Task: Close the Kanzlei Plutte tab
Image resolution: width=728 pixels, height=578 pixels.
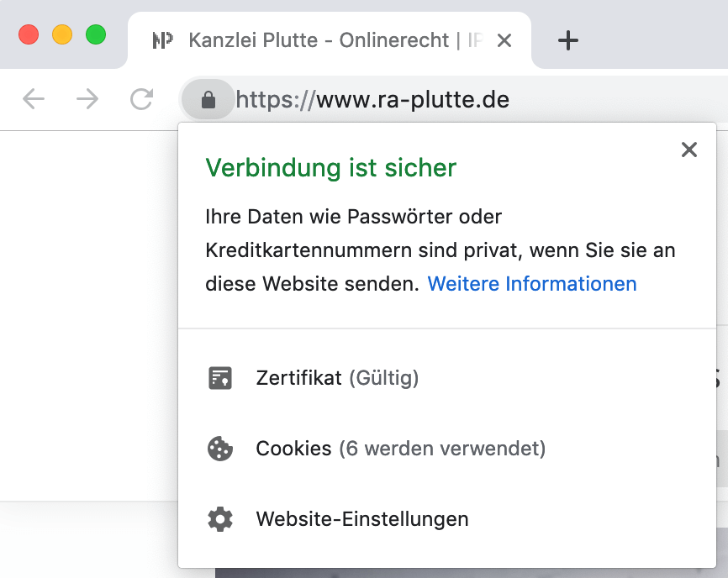Action: [x=504, y=40]
